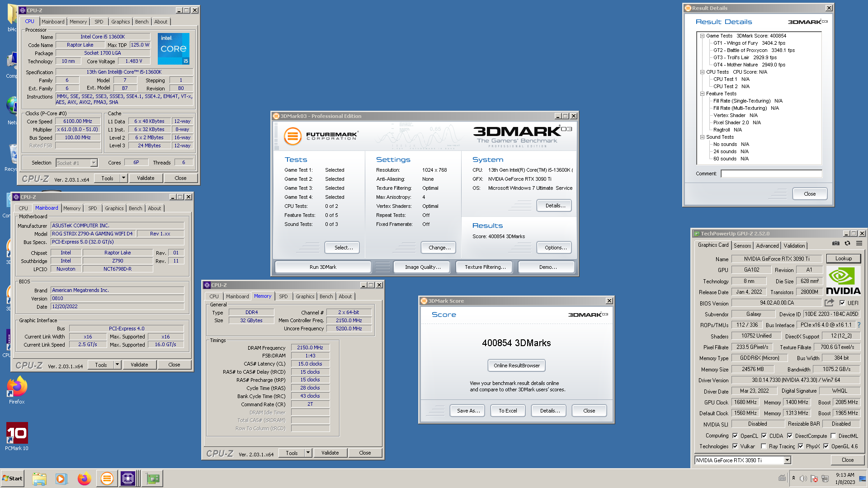Click the Image Quality button
868x488 pixels.
(x=423, y=267)
